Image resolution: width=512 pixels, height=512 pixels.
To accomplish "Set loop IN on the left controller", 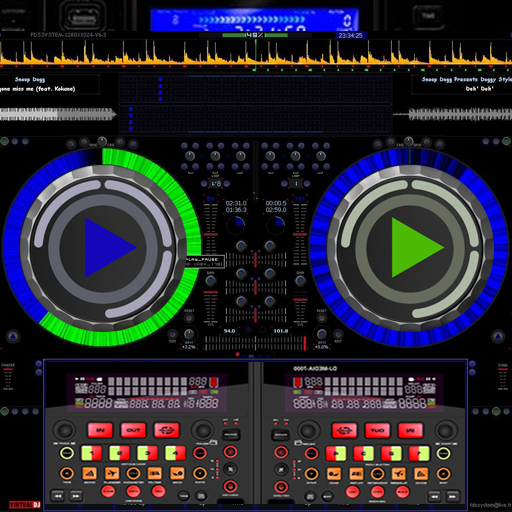I will point(100,430).
